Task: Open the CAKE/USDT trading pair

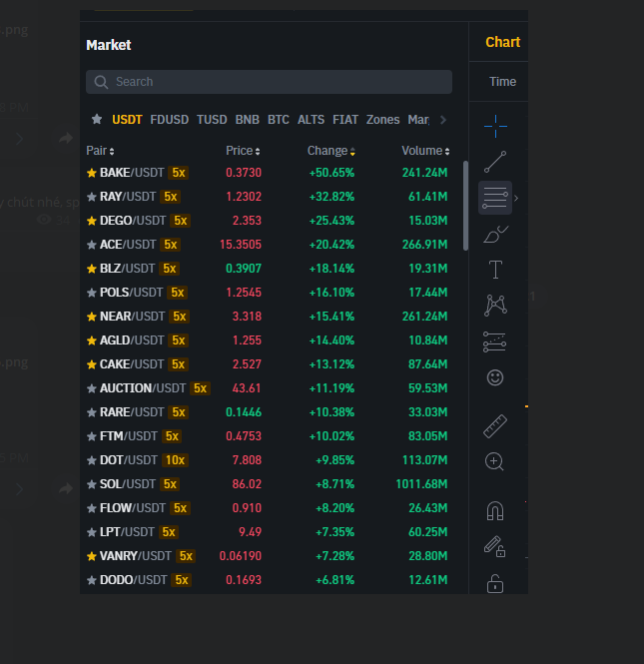Action: point(267,364)
